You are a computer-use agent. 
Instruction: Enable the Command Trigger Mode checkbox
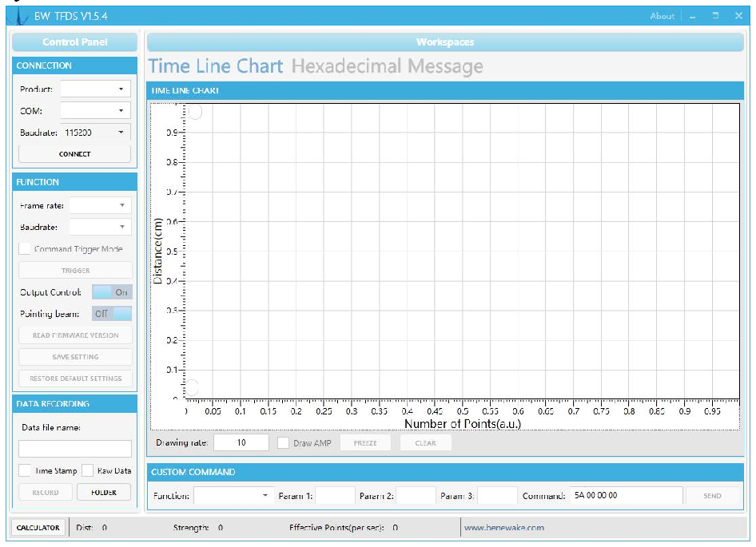(x=25, y=248)
